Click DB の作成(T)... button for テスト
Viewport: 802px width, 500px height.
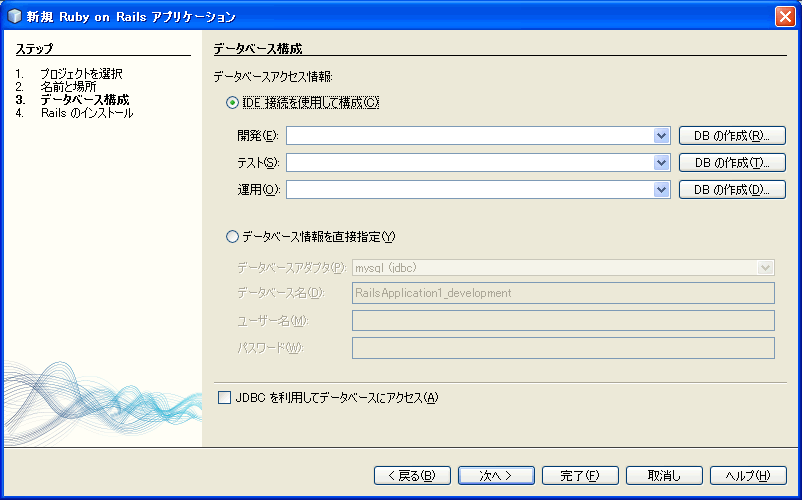(x=732, y=163)
